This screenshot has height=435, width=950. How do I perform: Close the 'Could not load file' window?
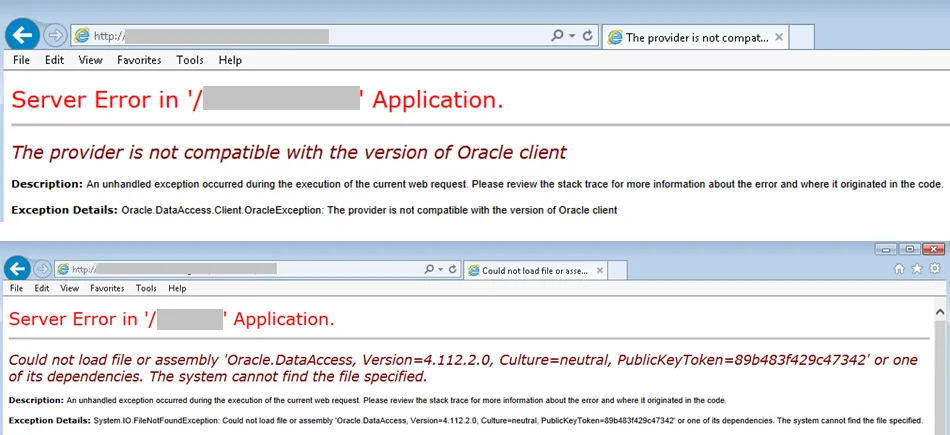point(934,249)
